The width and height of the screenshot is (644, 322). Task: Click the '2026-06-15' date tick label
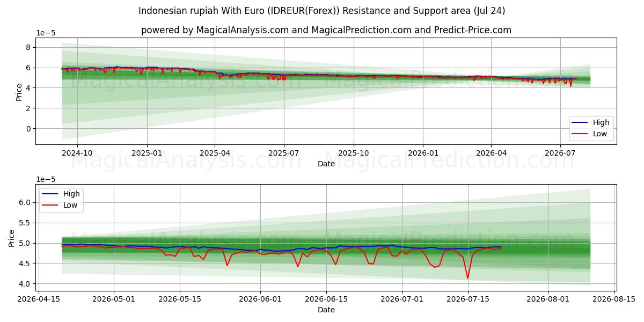[x=326, y=299]
